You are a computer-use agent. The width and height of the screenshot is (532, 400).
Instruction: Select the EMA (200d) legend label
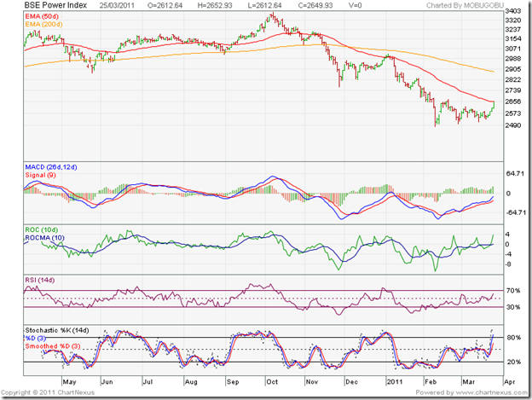(x=43, y=25)
